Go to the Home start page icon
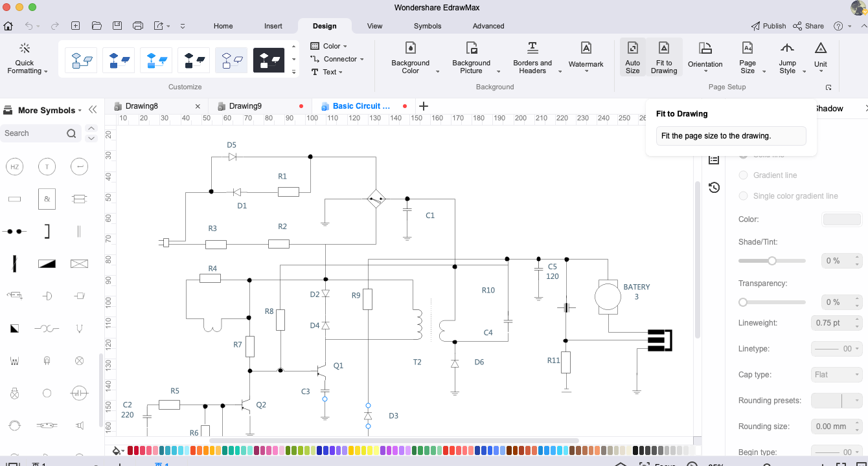The image size is (868, 466). 8,26
